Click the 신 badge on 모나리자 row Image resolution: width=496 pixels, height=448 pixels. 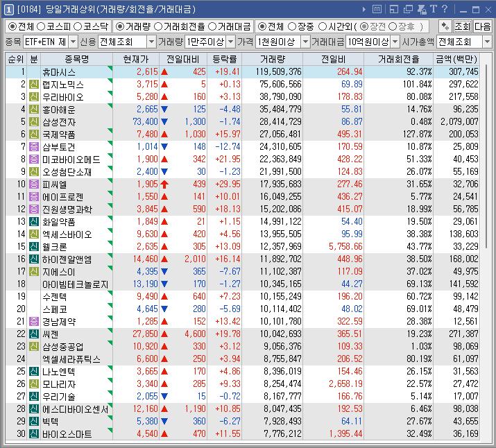tap(33, 384)
